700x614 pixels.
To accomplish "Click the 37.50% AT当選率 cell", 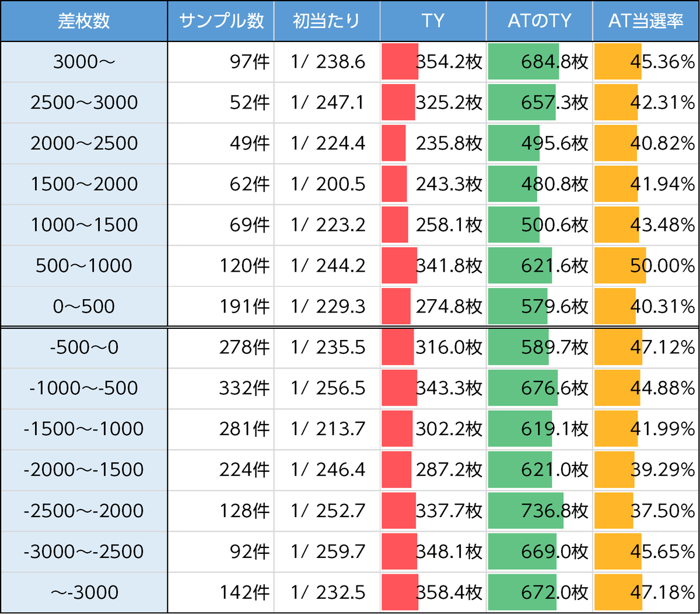I will pyautogui.click(x=646, y=511).
